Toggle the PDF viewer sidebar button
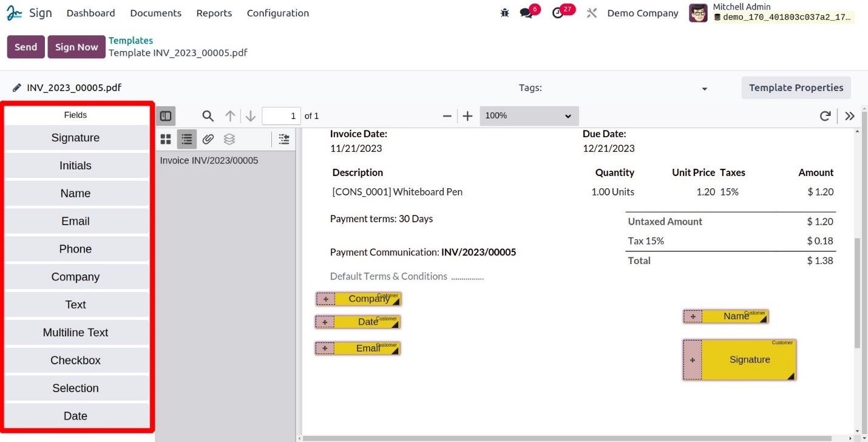Screen dimensions: 868x442 166,116
